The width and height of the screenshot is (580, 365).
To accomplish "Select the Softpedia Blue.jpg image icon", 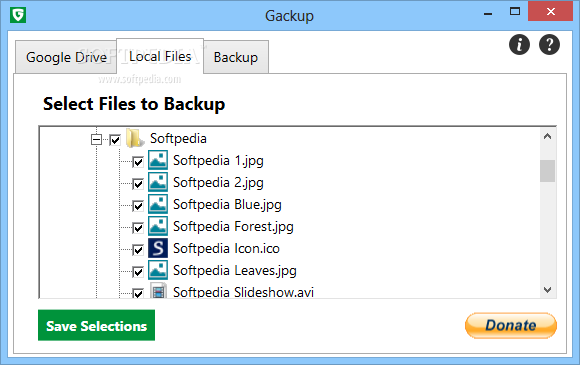I will 158,204.
